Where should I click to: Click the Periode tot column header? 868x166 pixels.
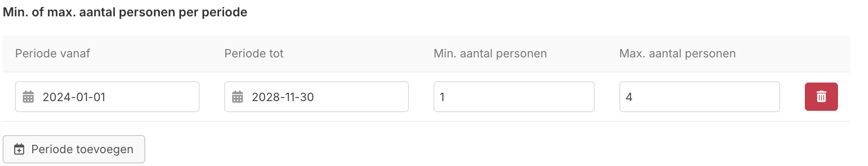[254, 53]
